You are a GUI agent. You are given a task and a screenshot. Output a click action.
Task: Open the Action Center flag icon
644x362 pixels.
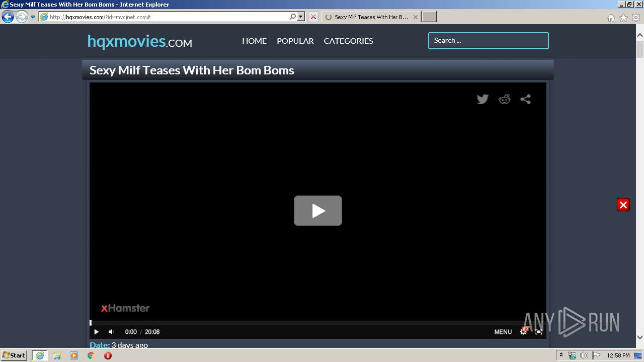coord(596,355)
